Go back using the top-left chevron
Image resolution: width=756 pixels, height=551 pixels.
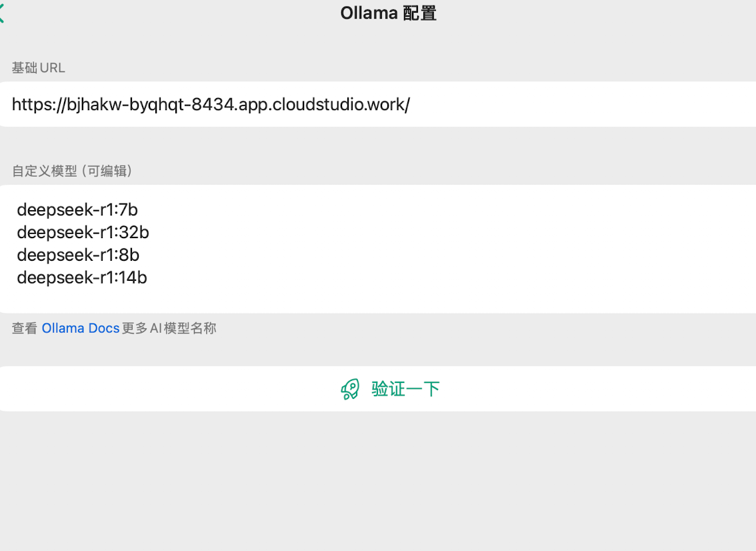pyautogui.click(x=2, y=14)
